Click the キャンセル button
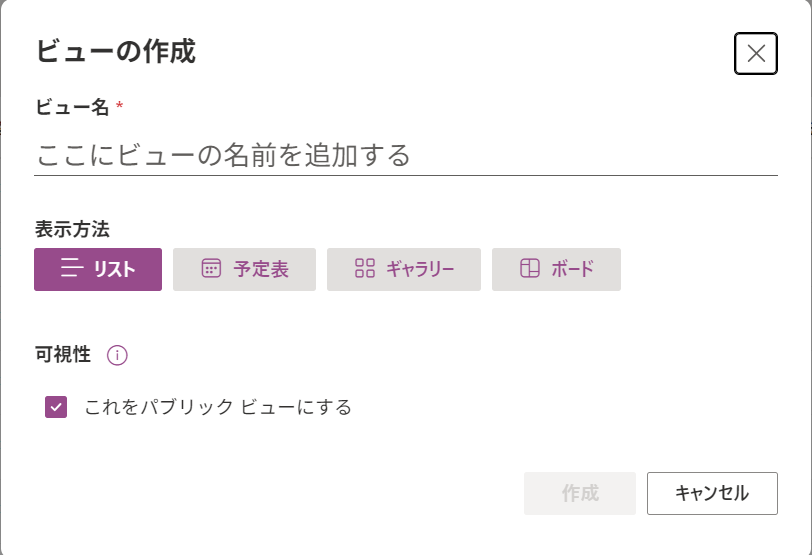This screenshot has width=812, height=555. 712,493
